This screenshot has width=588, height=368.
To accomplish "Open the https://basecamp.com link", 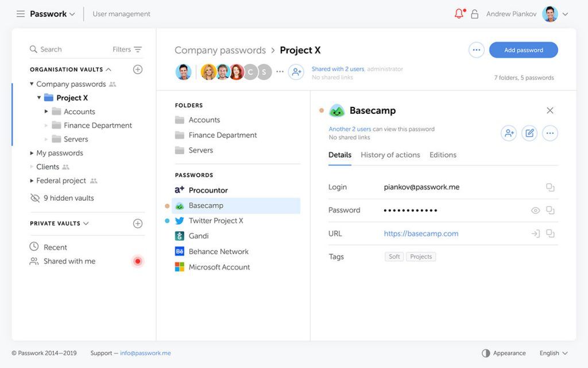I will (x=421, y=233).
